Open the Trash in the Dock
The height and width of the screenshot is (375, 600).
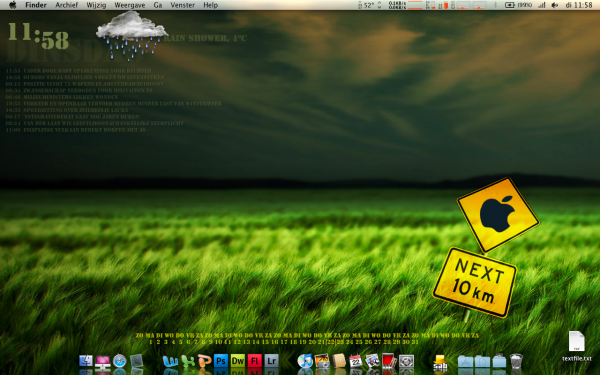coord(516,360)
